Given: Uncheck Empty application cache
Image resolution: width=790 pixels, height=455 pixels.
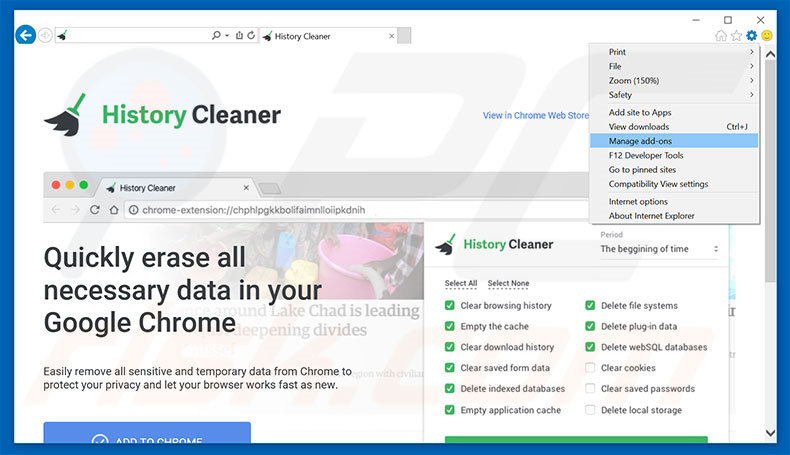Looking at the screenshot, I should pos(449,410).
